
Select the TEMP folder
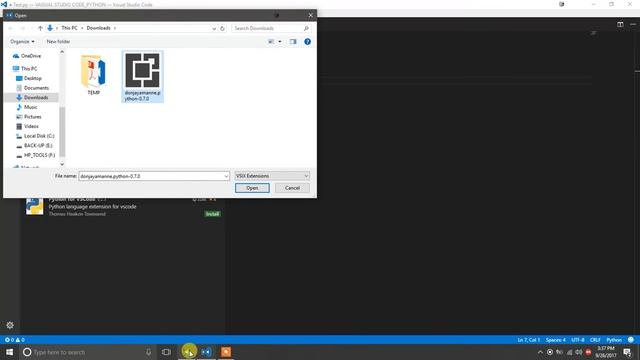pos(93,74)
